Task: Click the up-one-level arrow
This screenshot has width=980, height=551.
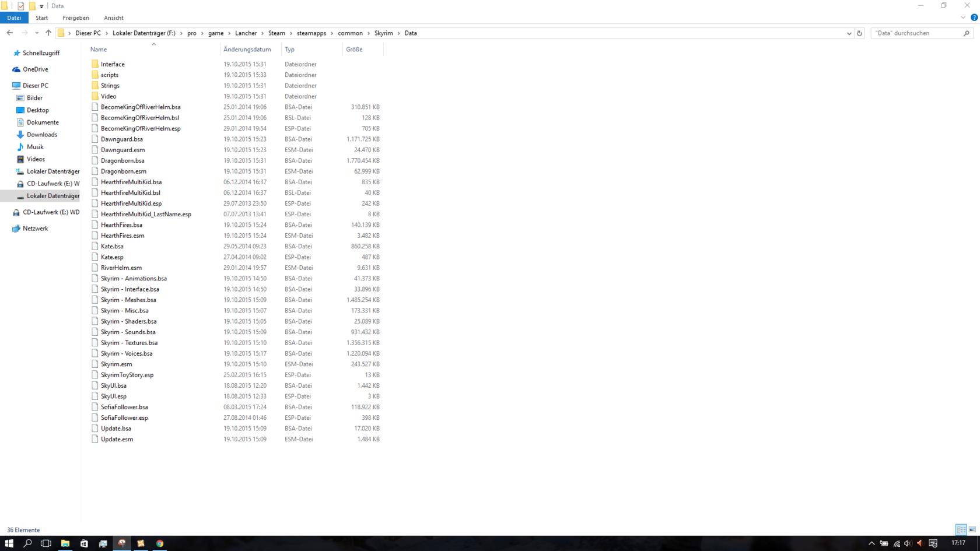Action: click(48, 33)
